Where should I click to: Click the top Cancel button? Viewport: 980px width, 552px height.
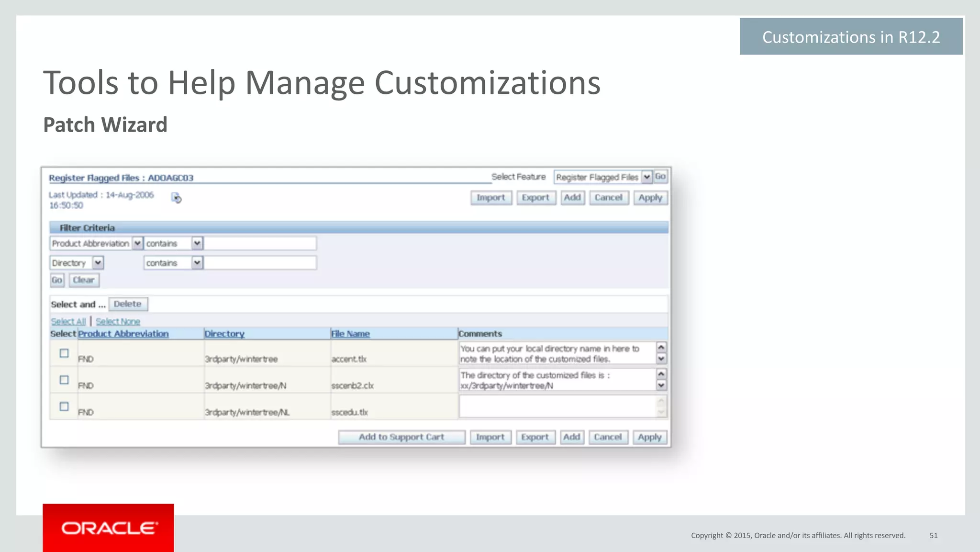coord(609,198)
